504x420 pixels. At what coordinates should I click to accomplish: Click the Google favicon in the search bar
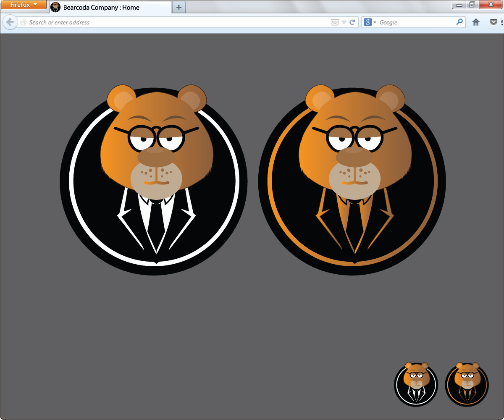(x=367, y=22)
